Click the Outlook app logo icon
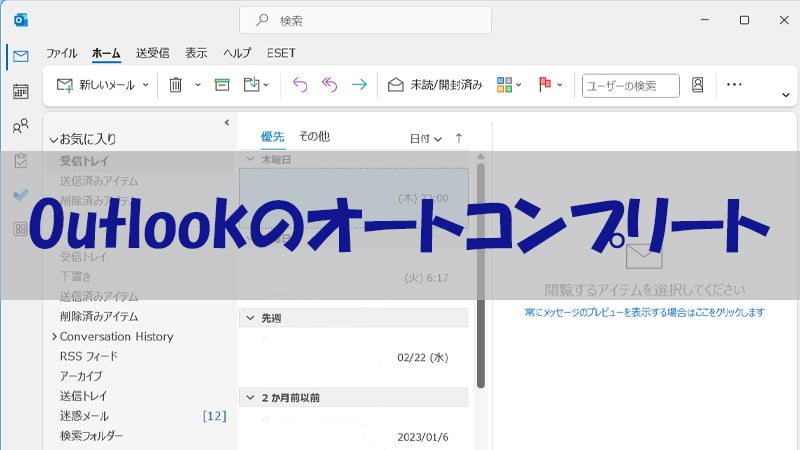Viewport: 800px width, 450px height. (21, 20)
